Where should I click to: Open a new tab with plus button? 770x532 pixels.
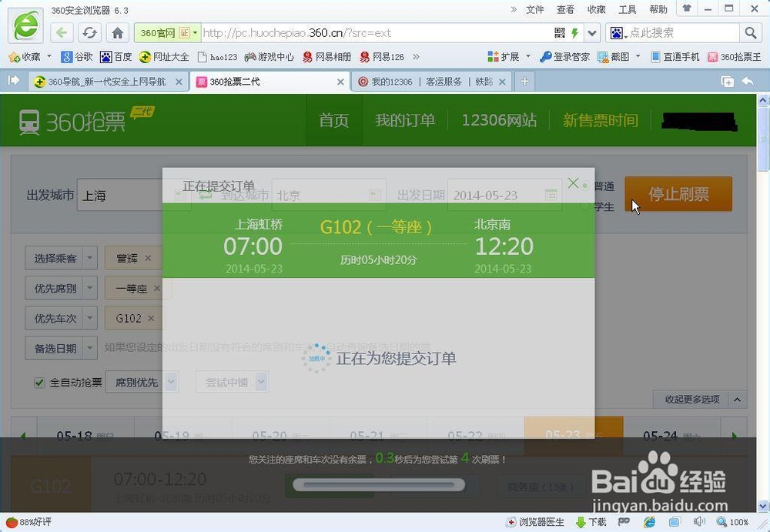click(x=524, y=81)
